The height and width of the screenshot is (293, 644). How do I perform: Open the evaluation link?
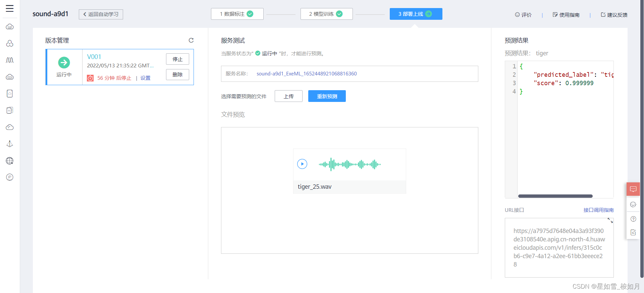pyautogui.click(x=523, y=15)
